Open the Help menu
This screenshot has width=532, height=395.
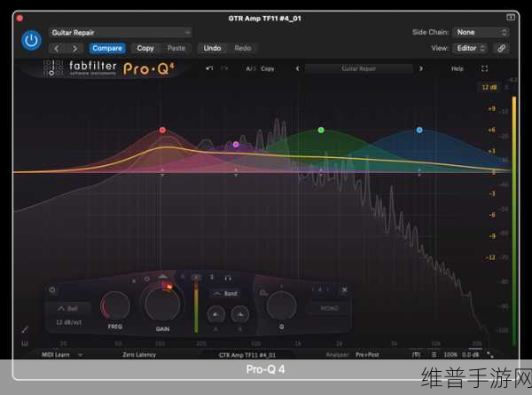click(x=457, y=68)
